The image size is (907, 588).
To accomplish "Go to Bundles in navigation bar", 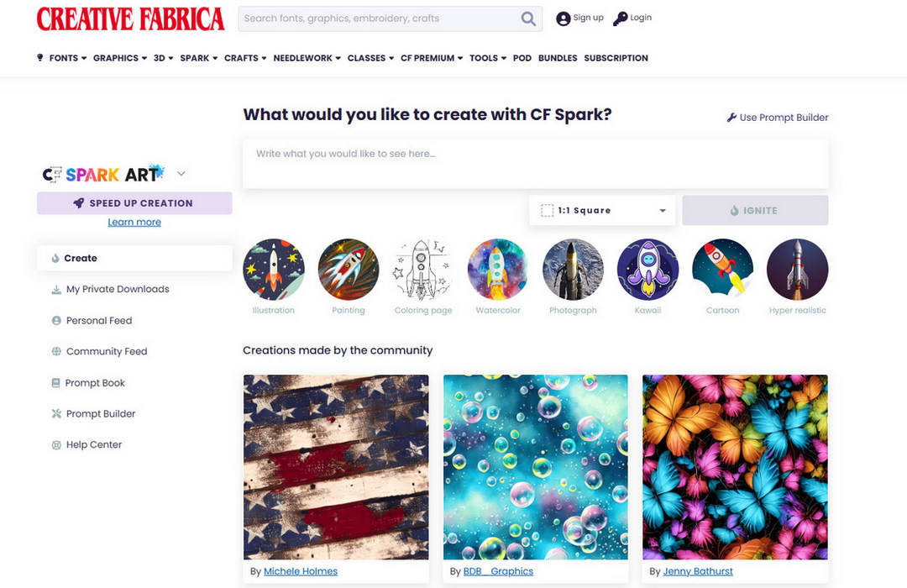I will pyautogui.click(x=558, y=58).
